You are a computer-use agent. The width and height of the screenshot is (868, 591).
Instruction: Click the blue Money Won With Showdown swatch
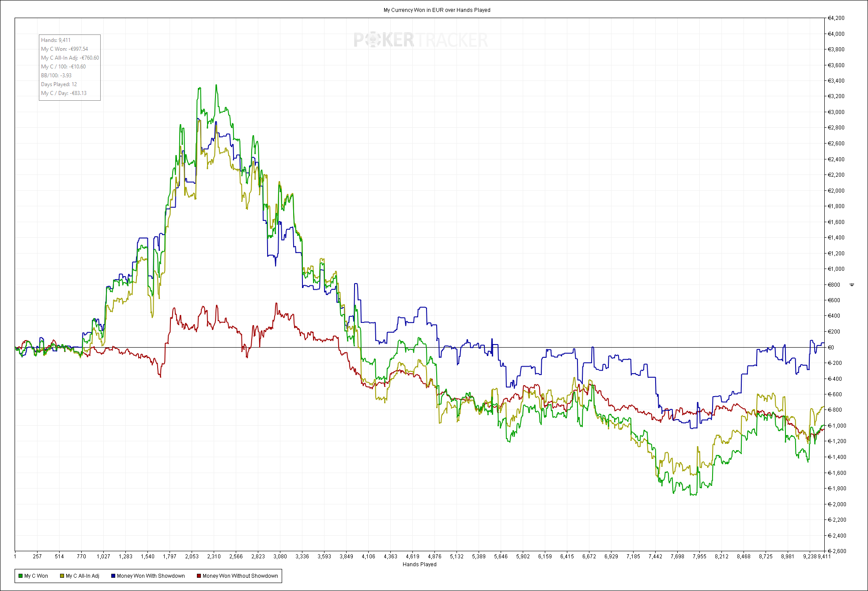pos(113,576)
